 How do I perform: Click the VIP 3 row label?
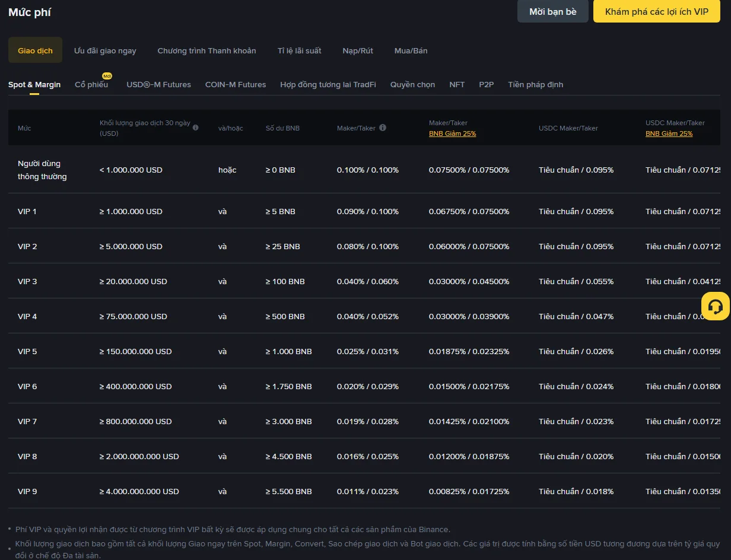pos(27,281)
